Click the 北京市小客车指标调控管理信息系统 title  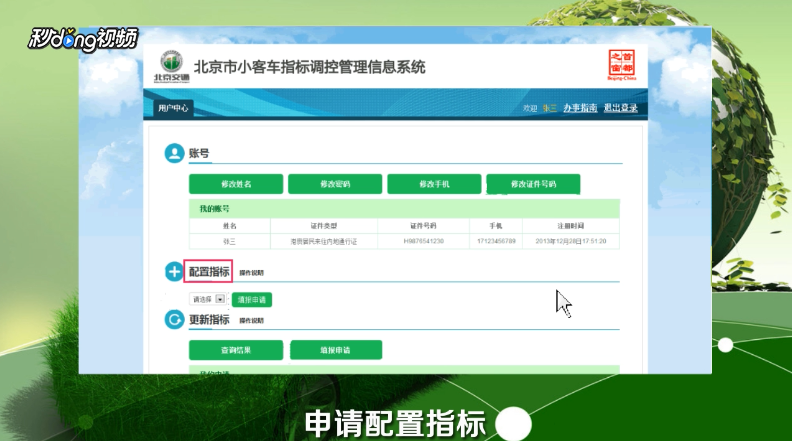point(310,67)
